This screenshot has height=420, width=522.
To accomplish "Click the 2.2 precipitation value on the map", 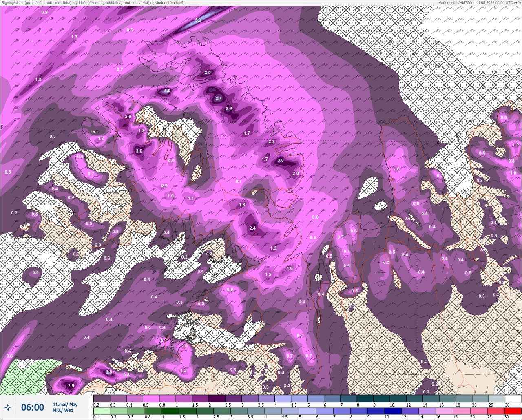I will (272, 141).
